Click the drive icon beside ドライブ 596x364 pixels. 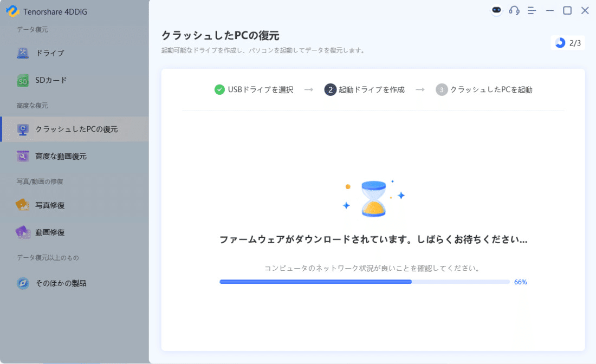(x=23, y=53)
